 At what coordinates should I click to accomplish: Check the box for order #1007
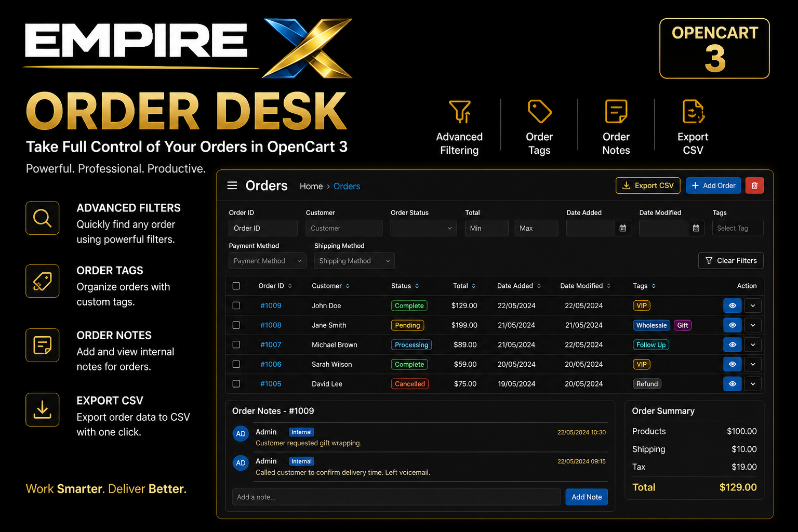[x=236, y=344]
